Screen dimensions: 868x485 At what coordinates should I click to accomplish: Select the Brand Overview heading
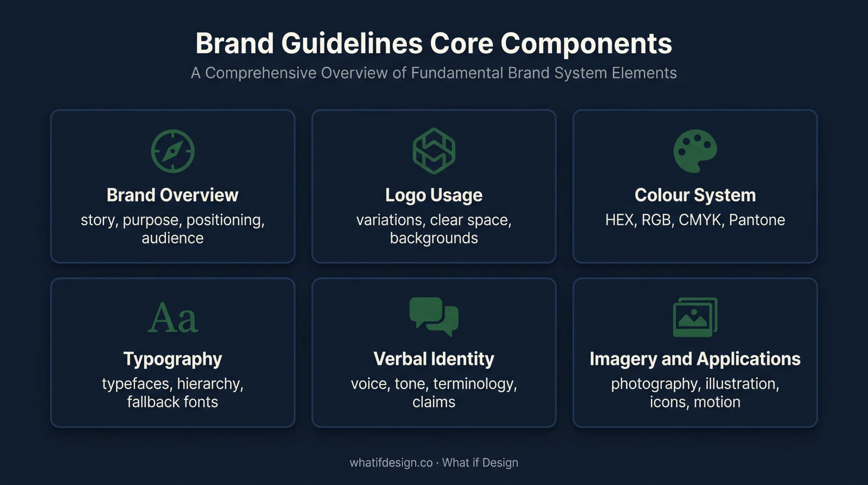pyautogui.click(x=173, y=195)
